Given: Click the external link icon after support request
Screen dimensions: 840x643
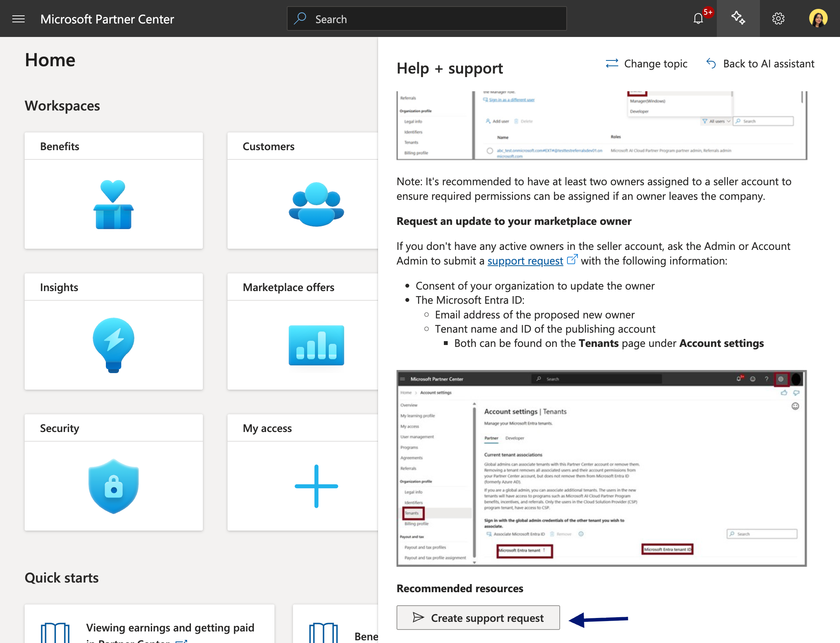Looking at the screenshot, I should pyautogui.click(x=572, y=259).
